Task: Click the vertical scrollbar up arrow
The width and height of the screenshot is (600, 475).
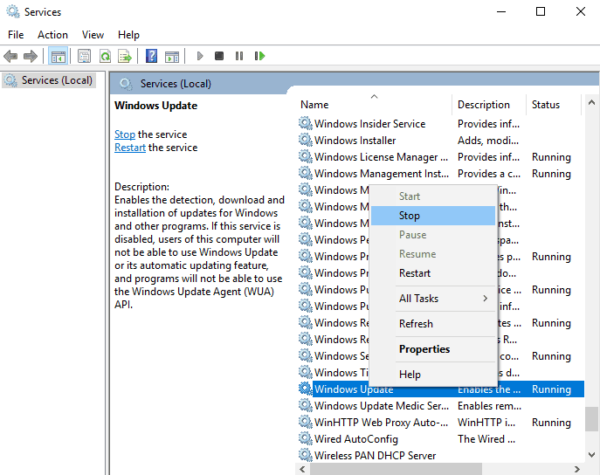Action: click(592, 103)
